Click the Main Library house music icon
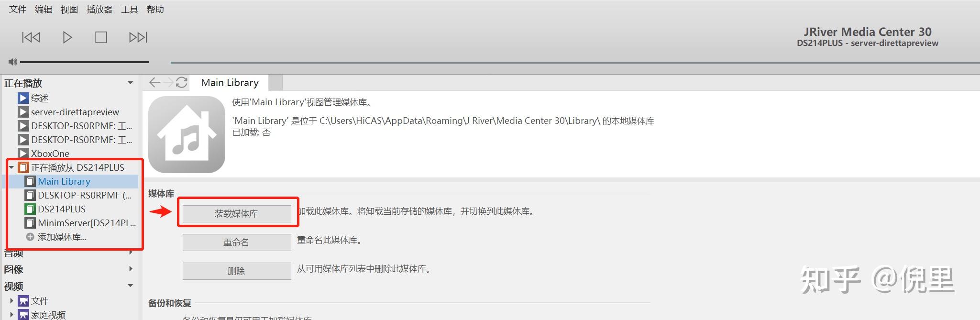 [x=187, y=135]
